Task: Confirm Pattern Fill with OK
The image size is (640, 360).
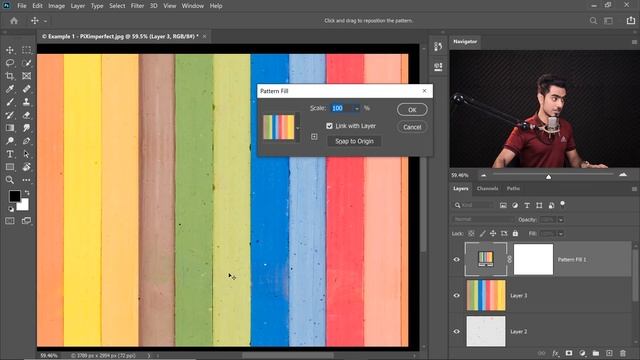Action: click(412, 110)
